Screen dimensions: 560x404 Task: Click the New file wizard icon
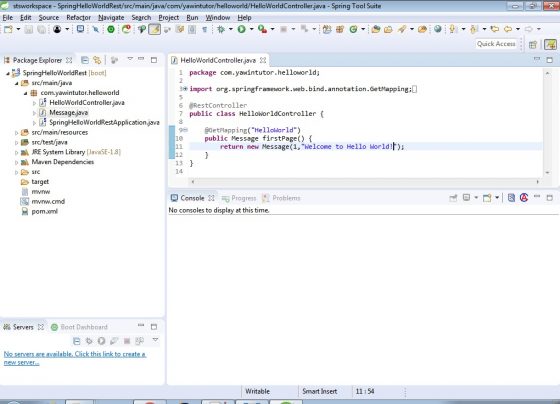[8, 29]
